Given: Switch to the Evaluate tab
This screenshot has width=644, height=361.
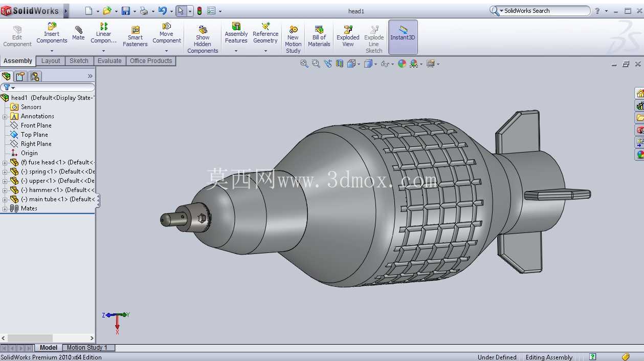Looking at the screenshot, I should [x=109, y=61].
